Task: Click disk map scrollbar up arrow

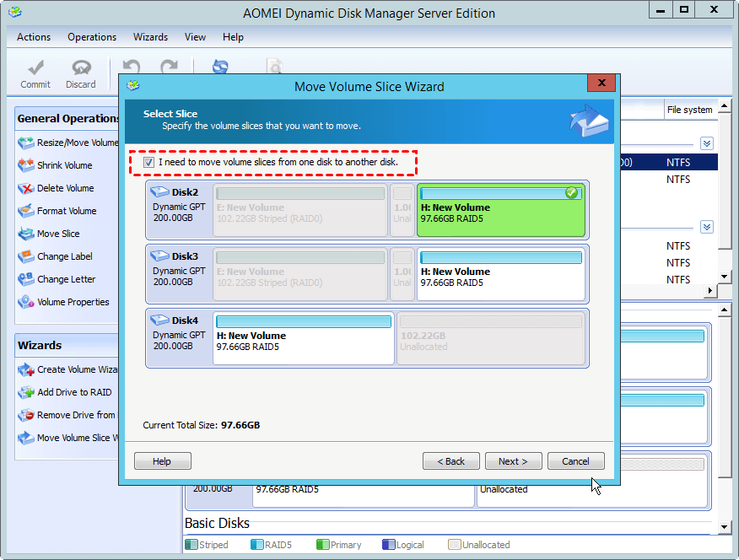Action: coord(725,310)
